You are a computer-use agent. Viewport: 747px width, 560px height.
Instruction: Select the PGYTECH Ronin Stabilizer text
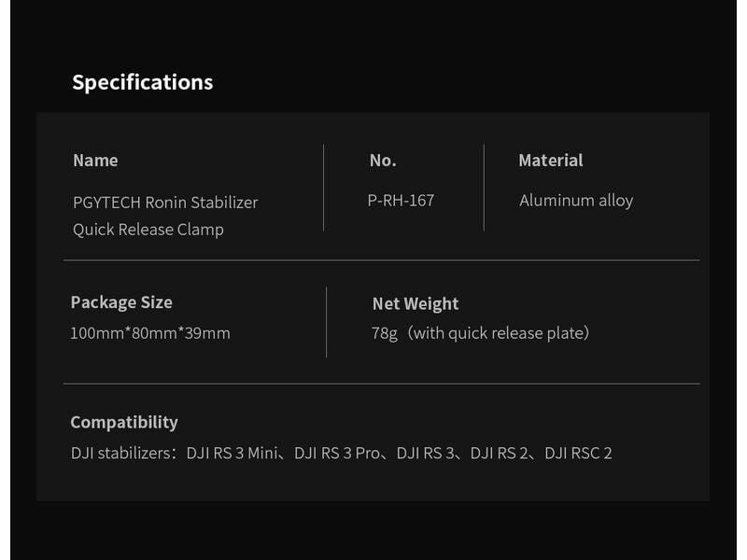click(x=165, y=202)
